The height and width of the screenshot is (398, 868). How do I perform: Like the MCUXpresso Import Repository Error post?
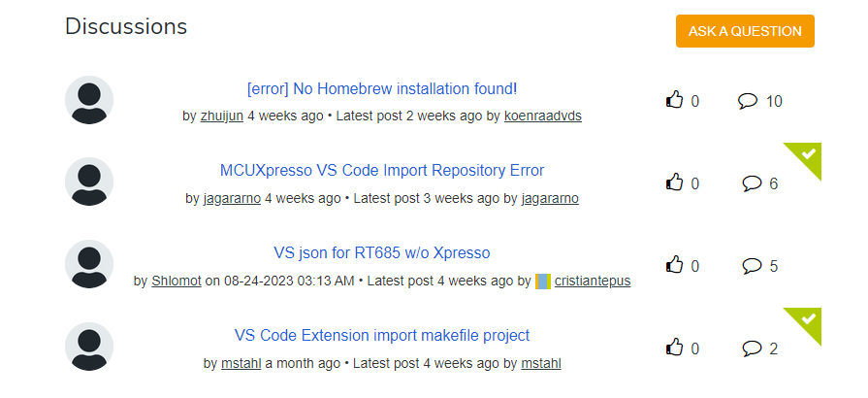pos(675,182)
